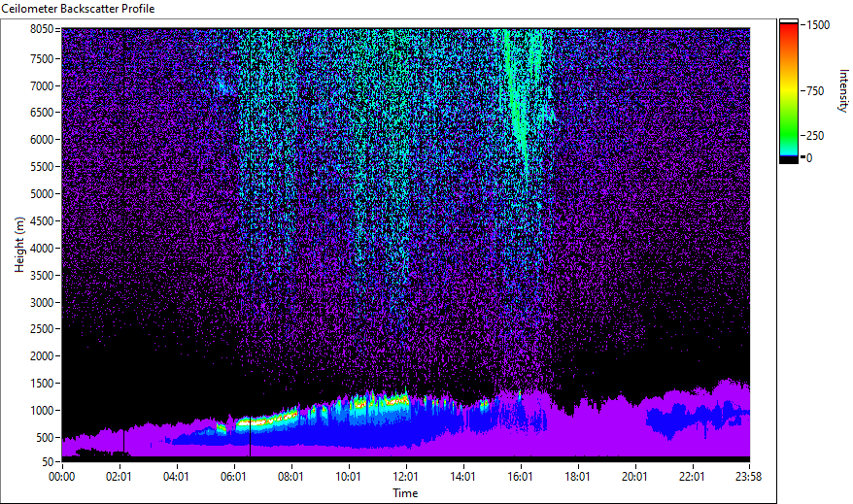Image resolution: width=853 pixels, height=504 pixels.
Task: Click the 5000 height axis value
Action: (42, 194)
